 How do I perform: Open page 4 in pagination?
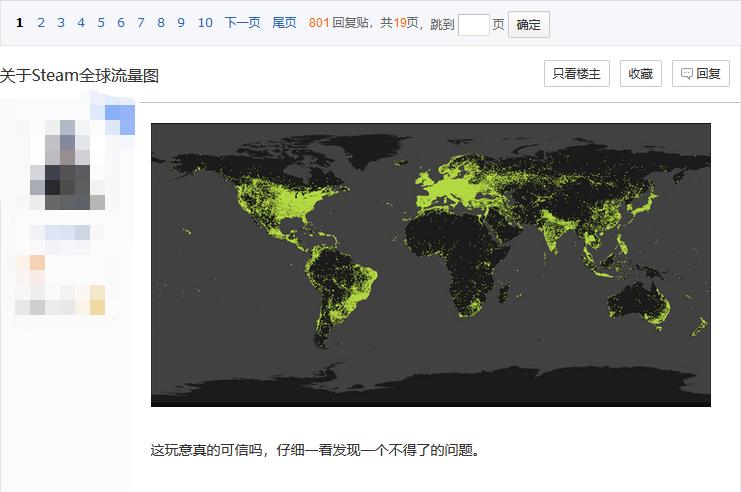coord(81,23)
